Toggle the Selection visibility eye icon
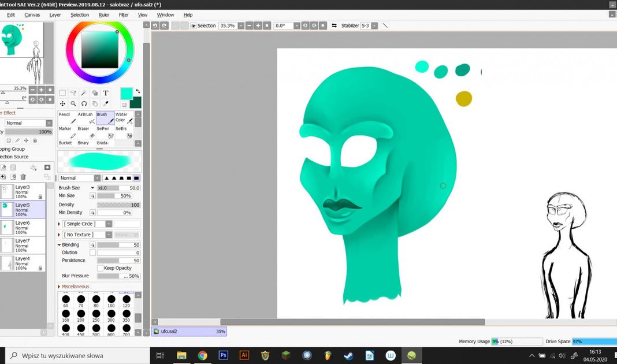The image size is (617, 364). pyautogui.click(x=193, y=26)
